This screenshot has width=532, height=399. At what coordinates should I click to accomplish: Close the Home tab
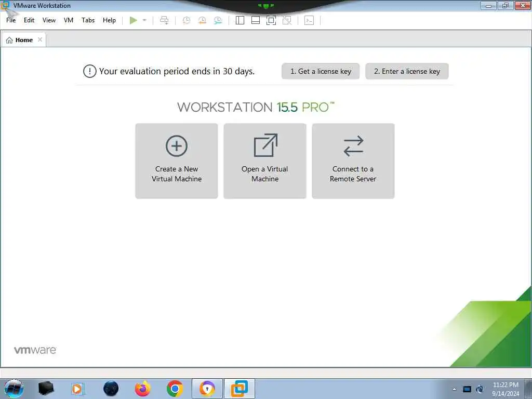[x=40, y=39]
